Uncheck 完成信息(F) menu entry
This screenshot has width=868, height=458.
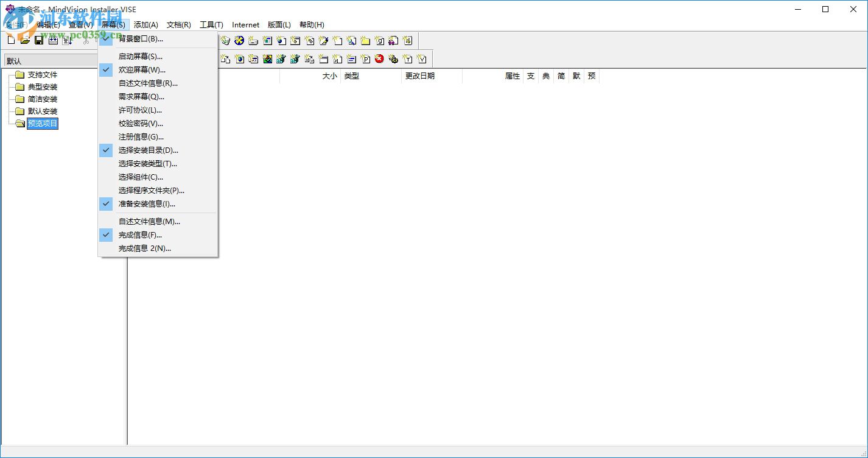coord(158,235)
